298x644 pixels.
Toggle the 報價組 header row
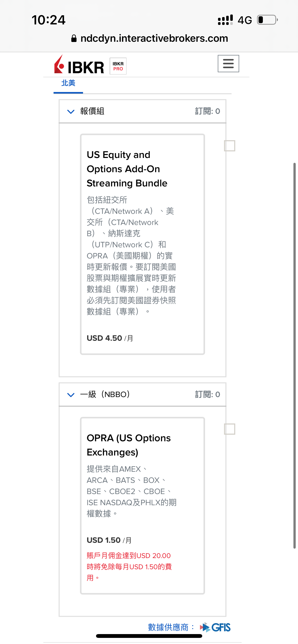142,111
